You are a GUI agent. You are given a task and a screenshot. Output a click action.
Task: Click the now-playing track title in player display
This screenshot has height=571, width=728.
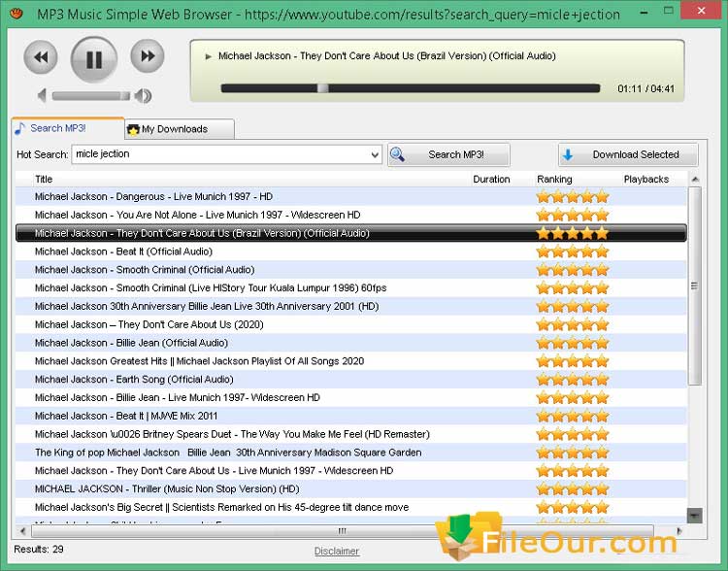tap(386, 56)
